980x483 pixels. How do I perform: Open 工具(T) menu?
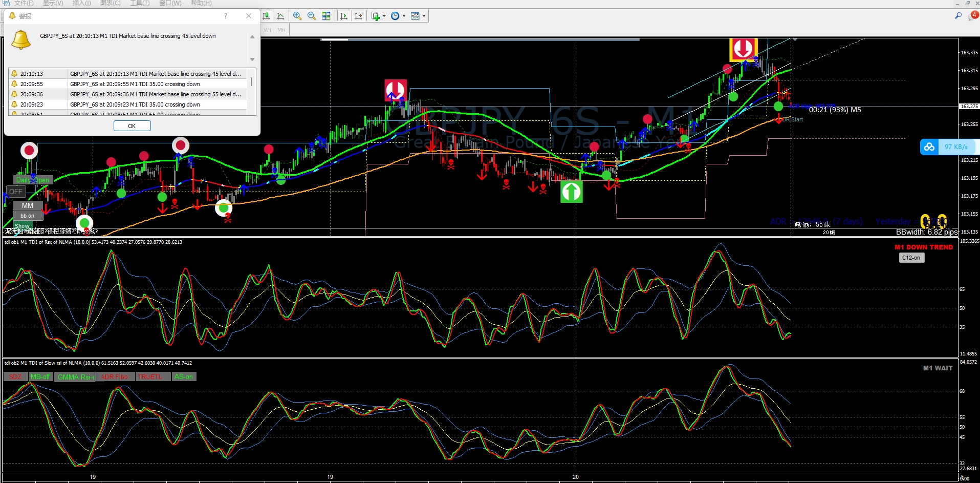[140, 3]
